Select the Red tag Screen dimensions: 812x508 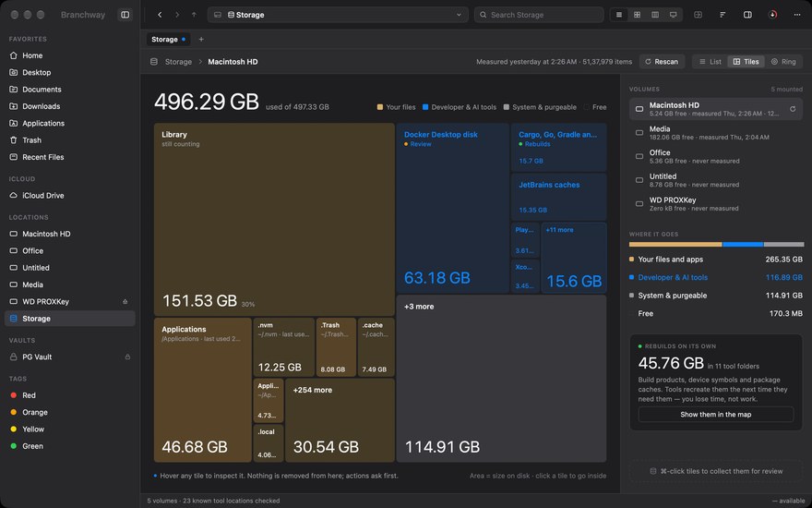pos(70,395)
